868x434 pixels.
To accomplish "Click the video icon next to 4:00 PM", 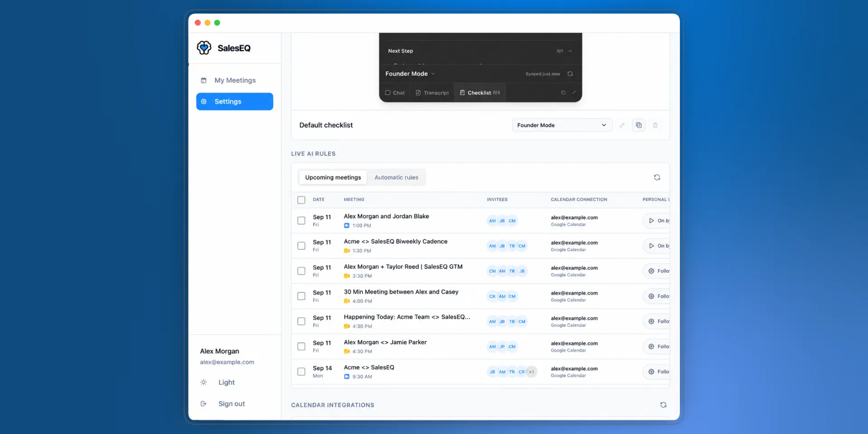I will point(347,301).
